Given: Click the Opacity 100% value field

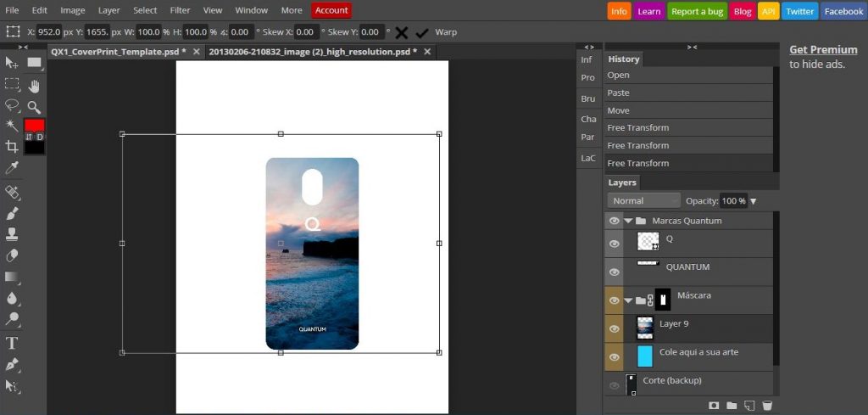Looking at the screenshot, I should (x=733, y=201).
